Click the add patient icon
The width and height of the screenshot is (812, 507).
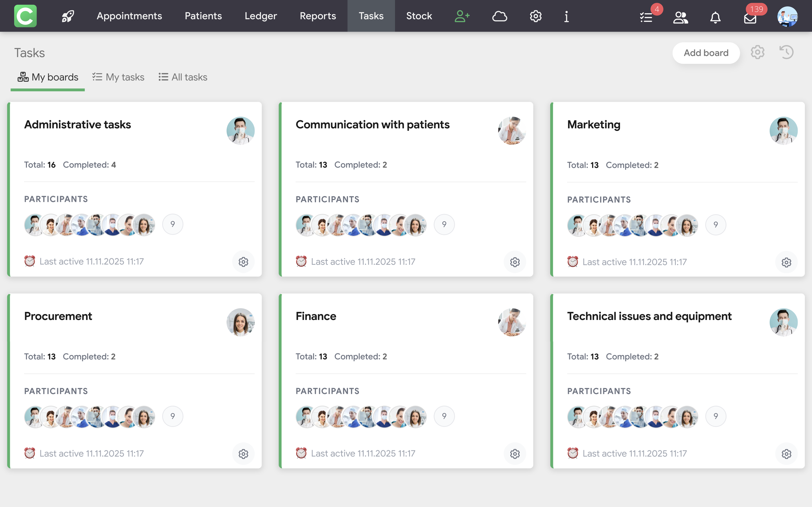462,16
